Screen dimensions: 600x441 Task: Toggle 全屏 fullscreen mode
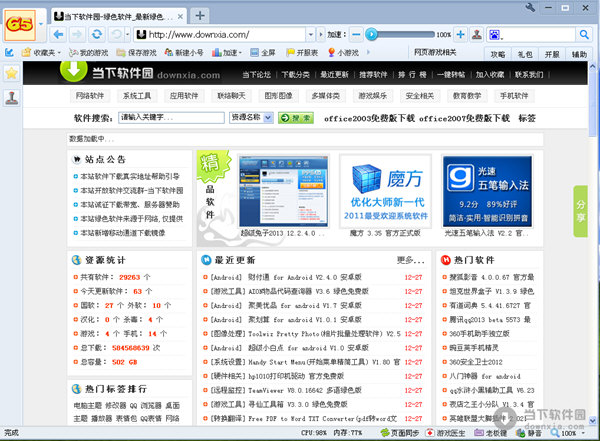(262, 52)
